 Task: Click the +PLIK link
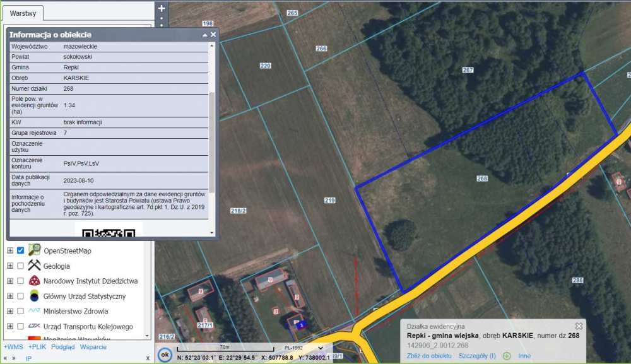coord(37,347)
